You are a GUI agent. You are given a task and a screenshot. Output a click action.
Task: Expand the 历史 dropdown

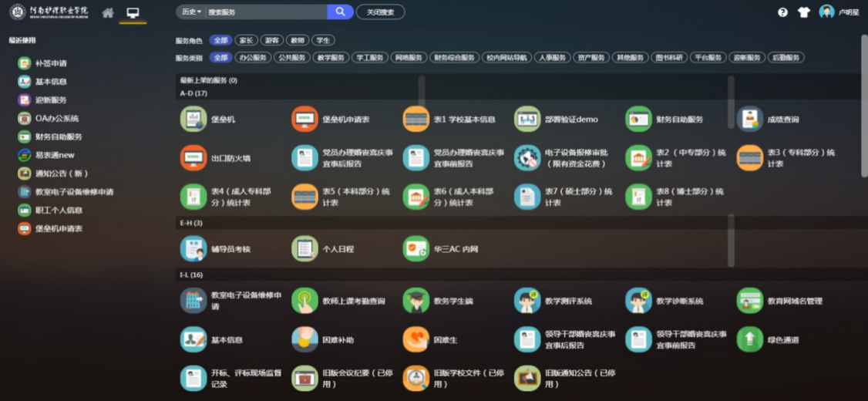click(191, 12)
